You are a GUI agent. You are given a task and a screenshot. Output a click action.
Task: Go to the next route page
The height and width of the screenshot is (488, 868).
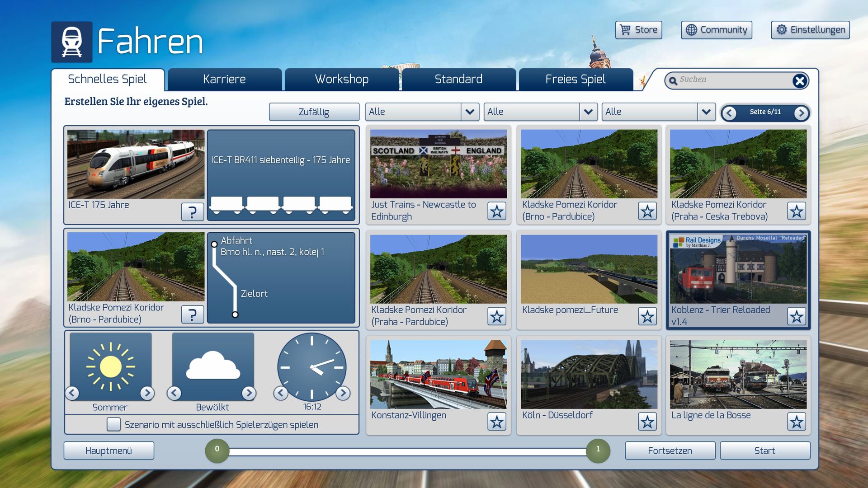pyautogui.click(x=801, y=113)
